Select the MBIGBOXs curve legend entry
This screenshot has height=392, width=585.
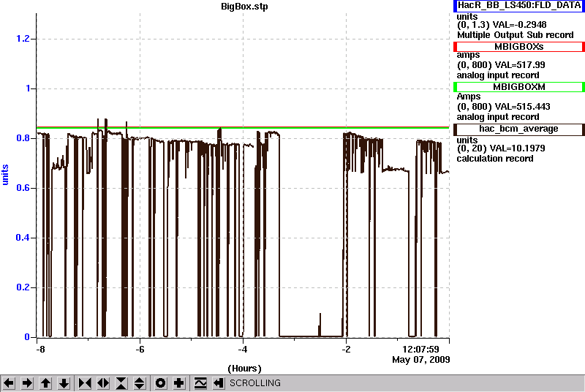tap(519, 47)
